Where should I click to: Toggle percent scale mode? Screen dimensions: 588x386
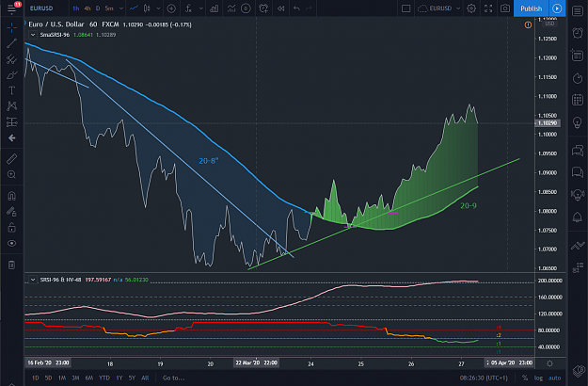coord(525,378)
